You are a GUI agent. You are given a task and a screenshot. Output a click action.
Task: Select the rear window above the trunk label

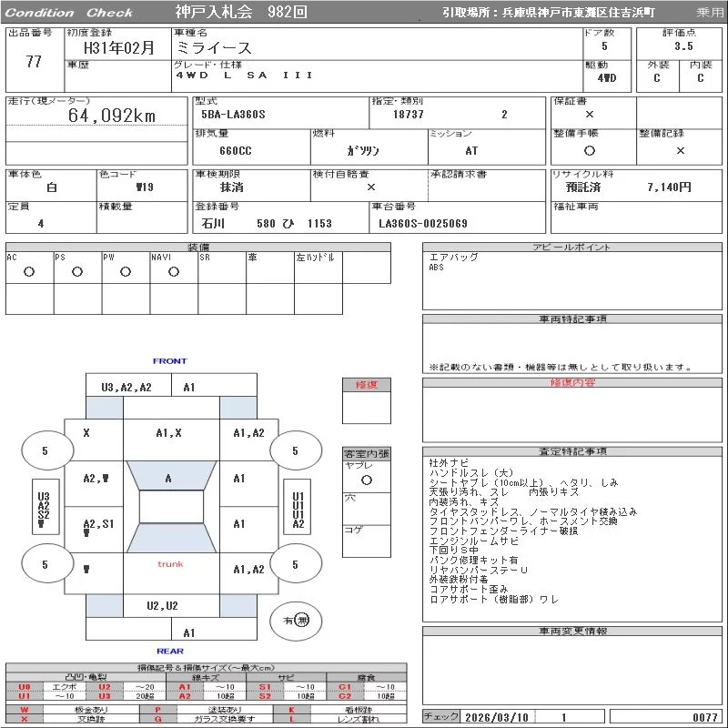point(170,539)
